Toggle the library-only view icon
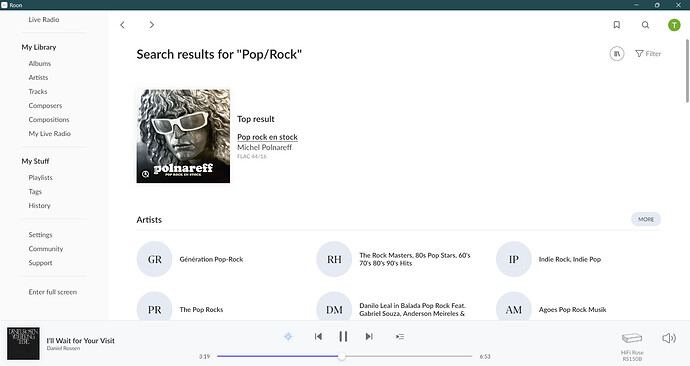The height and width of the screenshot is (366, 690). coord(617,54)
